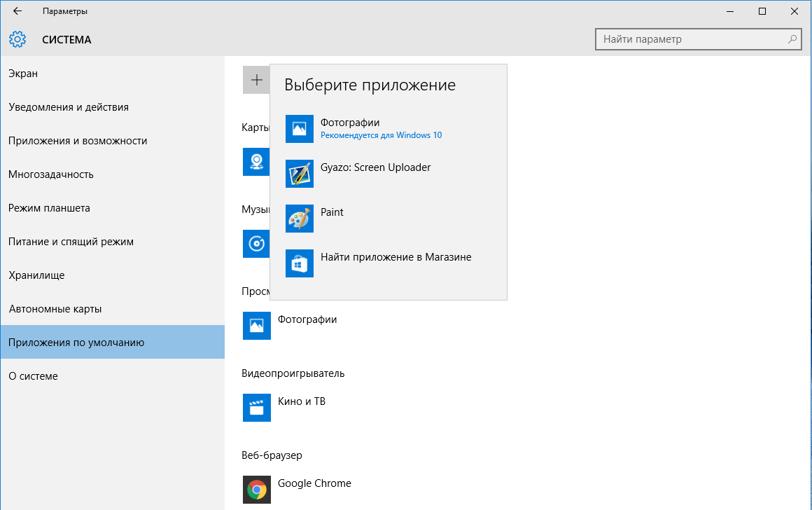Click the plus button to choose default
This screenshot has width=812, height=510.
point(256,80)
